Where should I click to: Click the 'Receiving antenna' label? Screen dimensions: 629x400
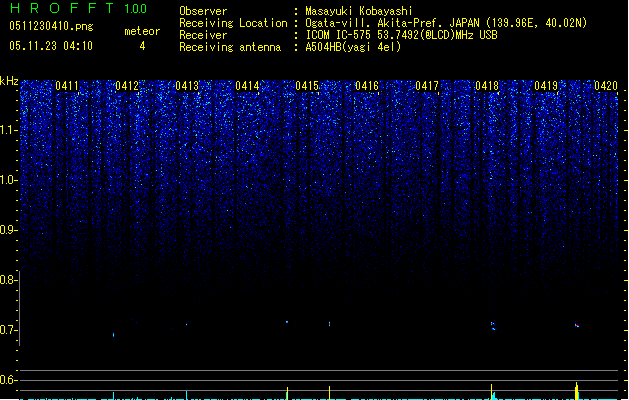(230, 47)
